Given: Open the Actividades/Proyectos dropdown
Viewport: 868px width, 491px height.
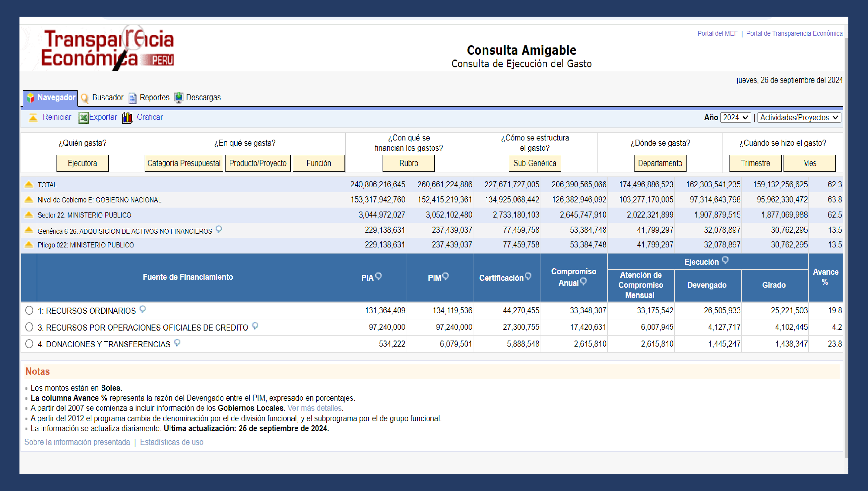Looking at the screenshot, I should 799,118.
